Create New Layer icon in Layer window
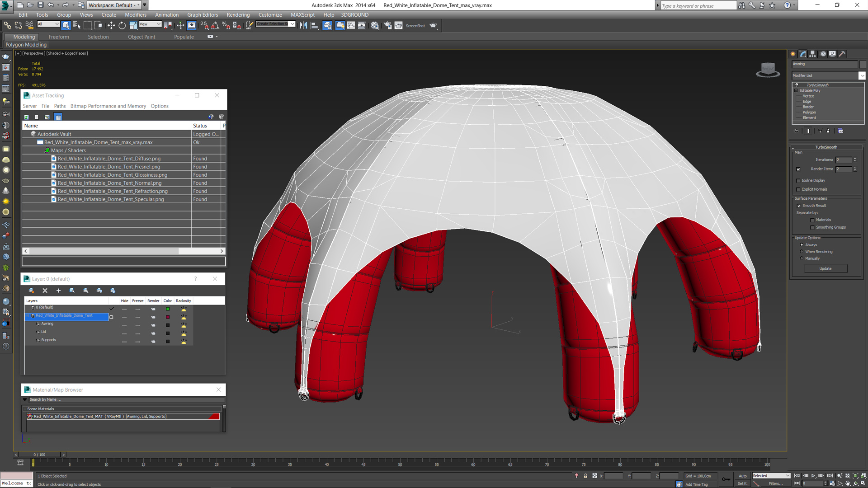Image resolution: width=868 pixels, height=488 pixels. pyautogui.click(x=31, y=291)
